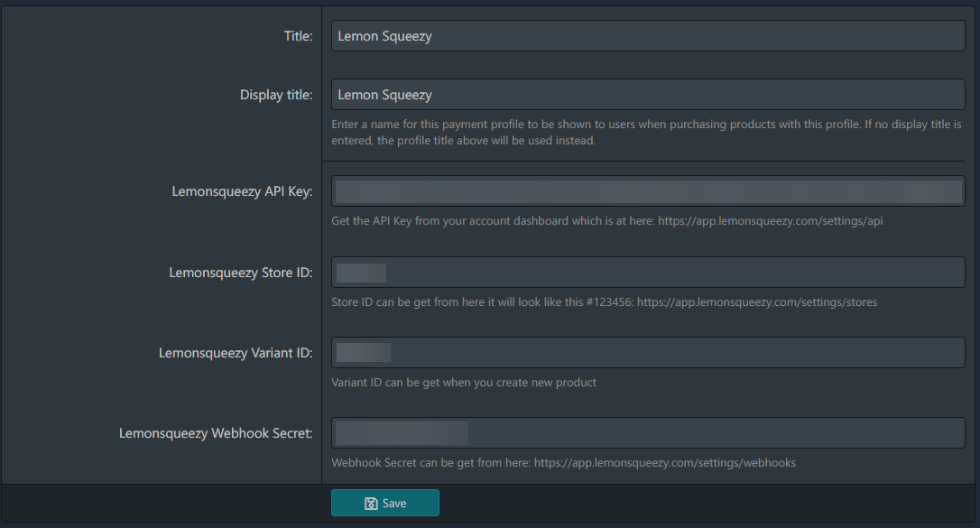Focus the Lemonsqueezy Variant ID field

click(x=648, y=352)
